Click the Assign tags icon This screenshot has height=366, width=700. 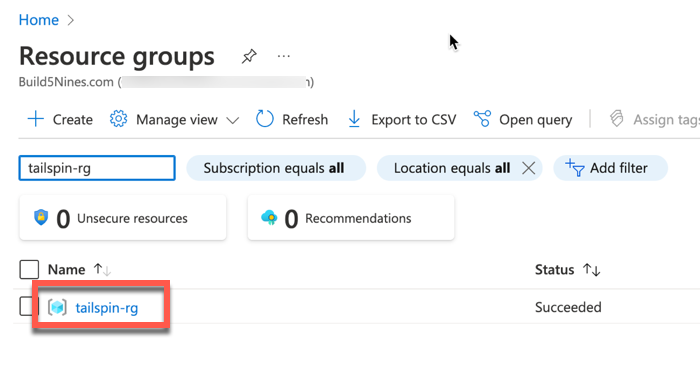click(x=617, y=119)
